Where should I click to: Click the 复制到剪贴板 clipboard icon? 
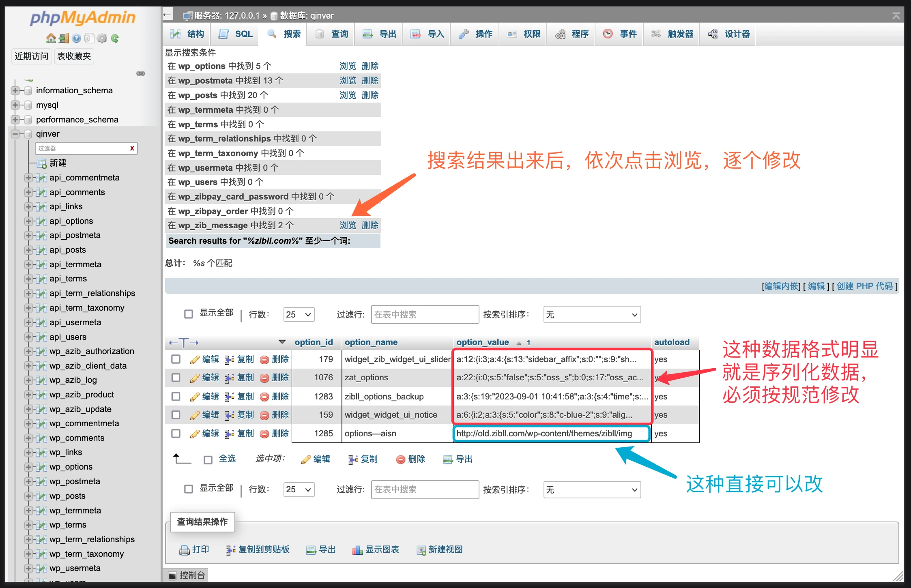click(230, 550)
